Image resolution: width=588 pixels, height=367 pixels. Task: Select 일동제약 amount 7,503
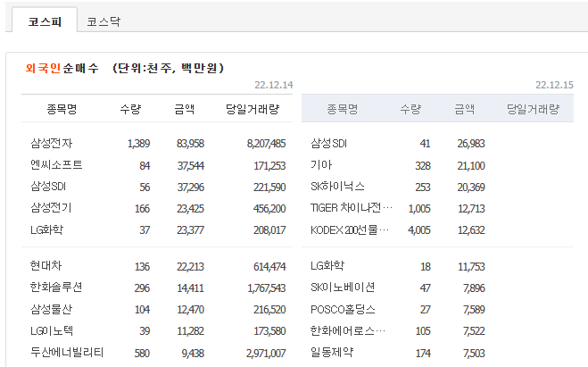click(x=474, y=353)
